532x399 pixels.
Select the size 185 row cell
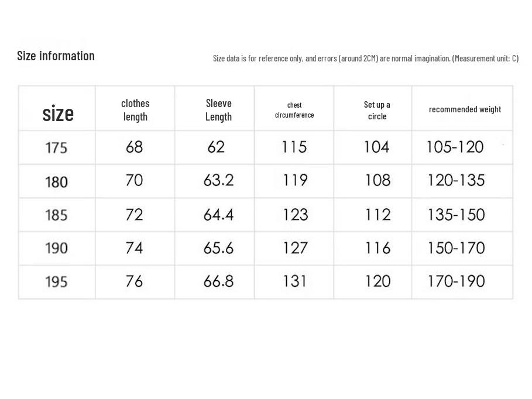56,215
